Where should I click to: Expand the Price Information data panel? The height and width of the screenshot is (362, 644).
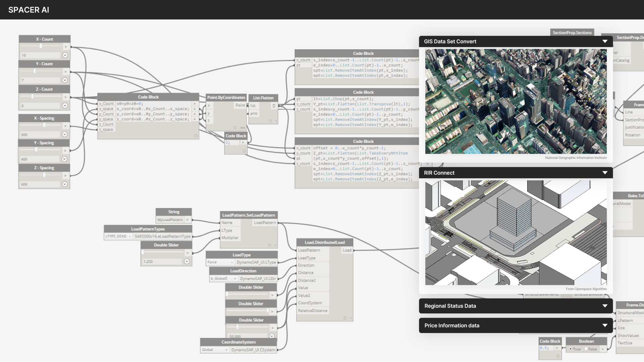(605, 325)
